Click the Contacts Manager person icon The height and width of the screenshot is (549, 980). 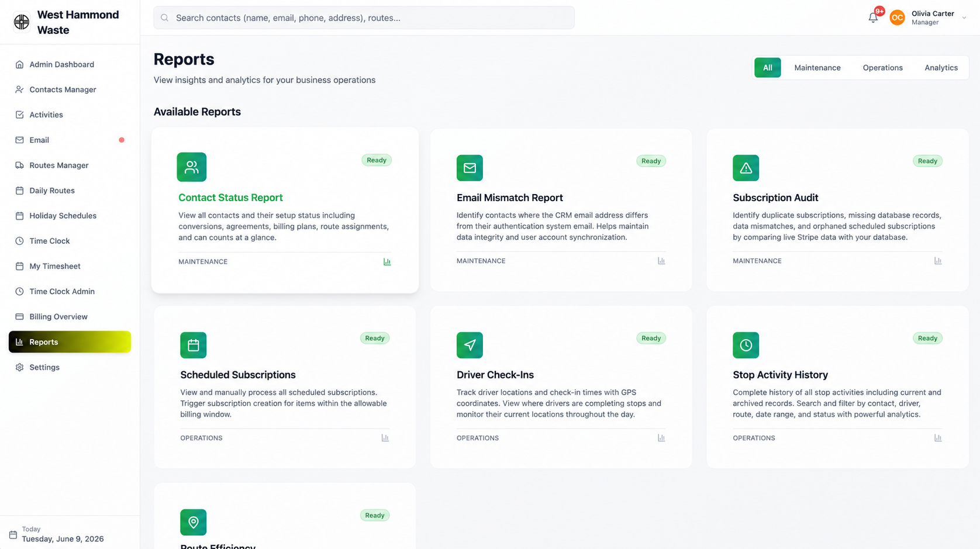(19, 89)
